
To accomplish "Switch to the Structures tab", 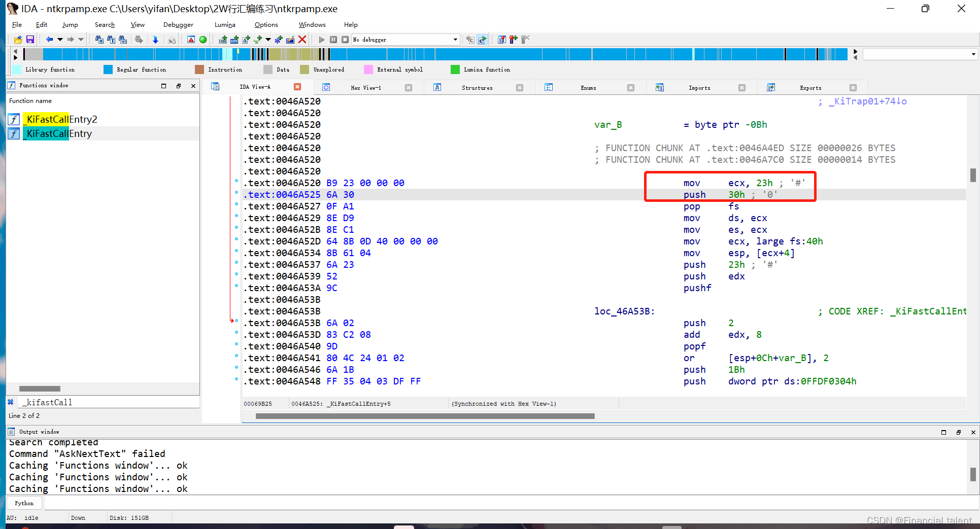I will (477, 88).
